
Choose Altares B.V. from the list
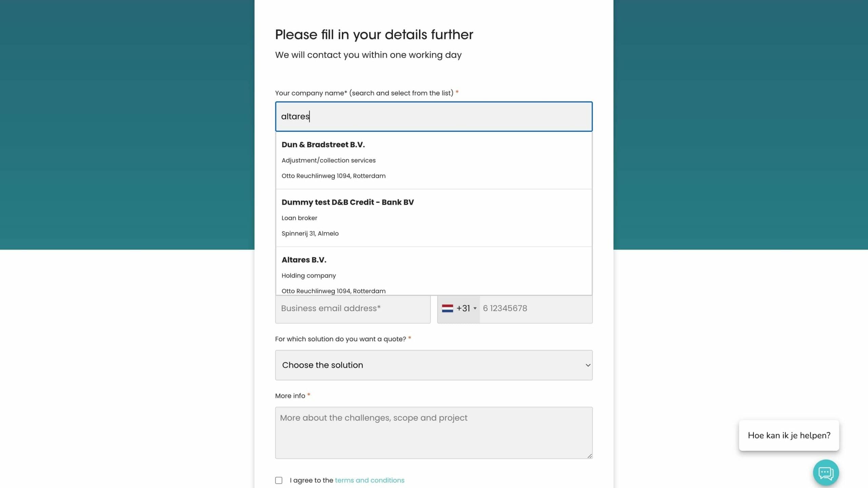pos(434,271)
